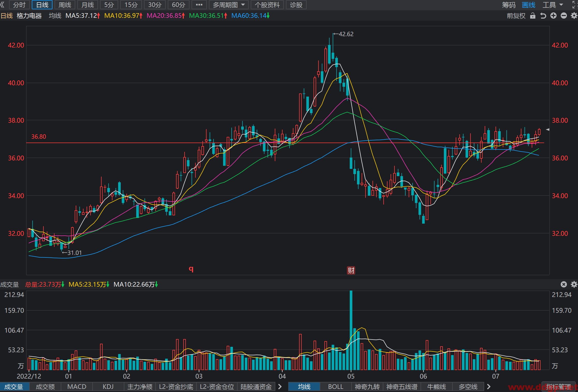Screen dimensions: 578x392
Task: Click the 财 earnings marker on chart
Action: [x=351, y=270]
